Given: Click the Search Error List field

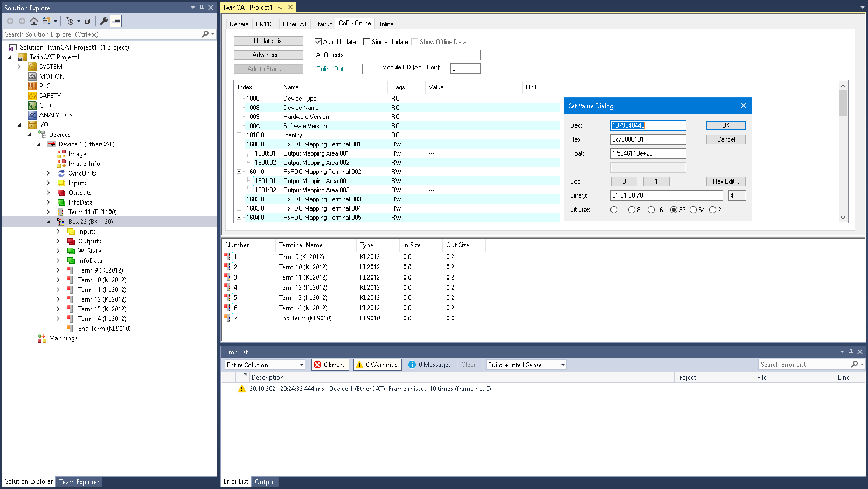Looking at the screenshot, I should click(x=805, y=365).
